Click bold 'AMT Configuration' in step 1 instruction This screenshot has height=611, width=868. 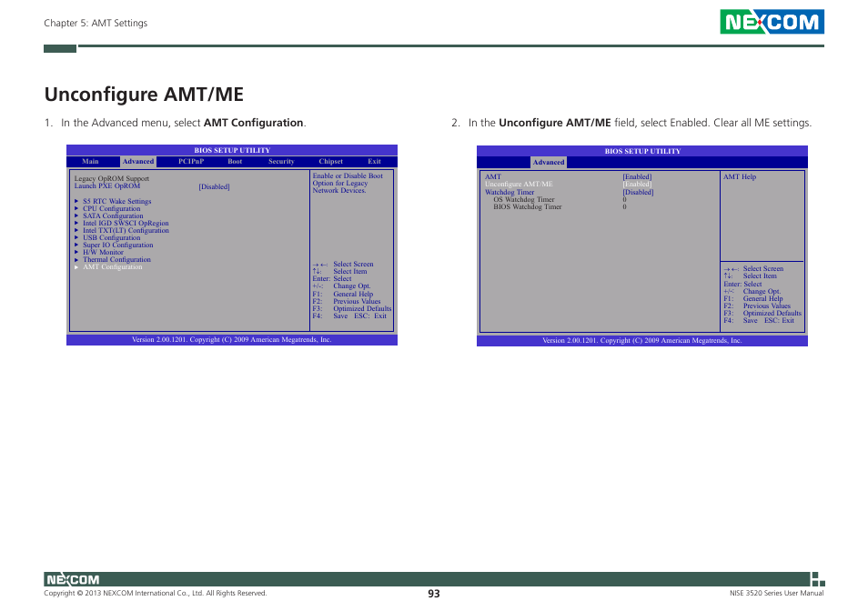pos(254,123)
